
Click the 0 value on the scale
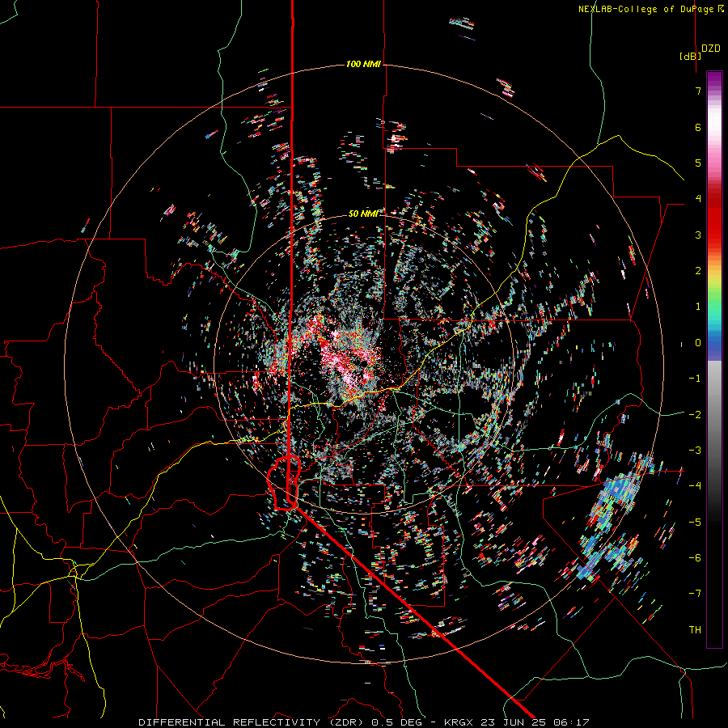pos(698,343)
